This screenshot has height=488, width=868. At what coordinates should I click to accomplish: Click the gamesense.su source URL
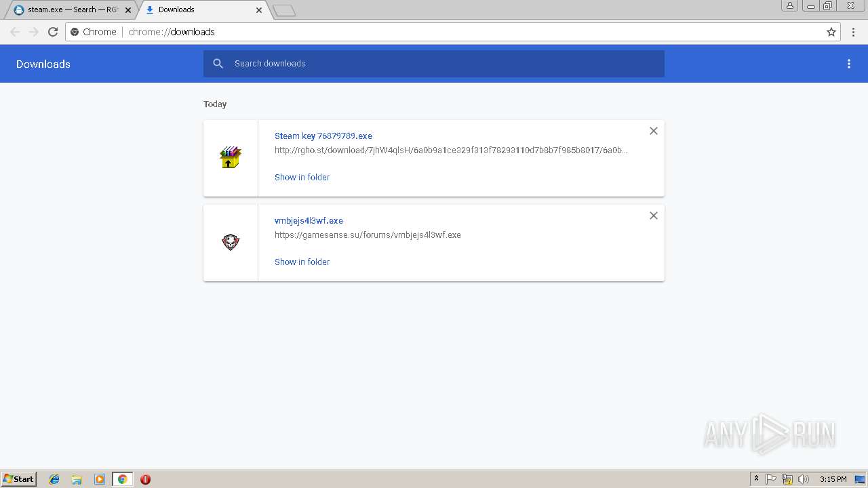368,235
